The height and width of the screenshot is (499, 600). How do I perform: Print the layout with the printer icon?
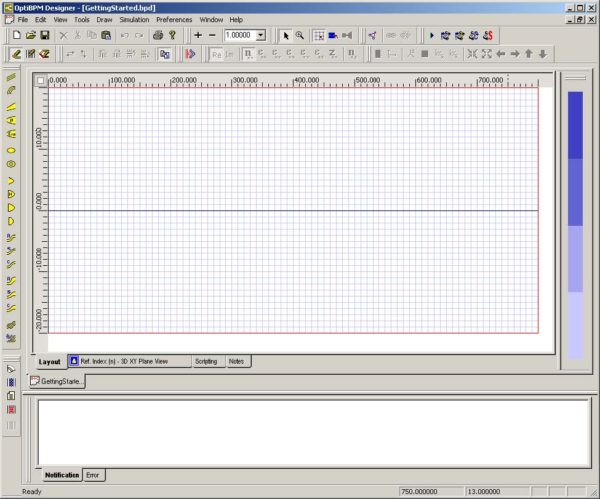(158, 35)
